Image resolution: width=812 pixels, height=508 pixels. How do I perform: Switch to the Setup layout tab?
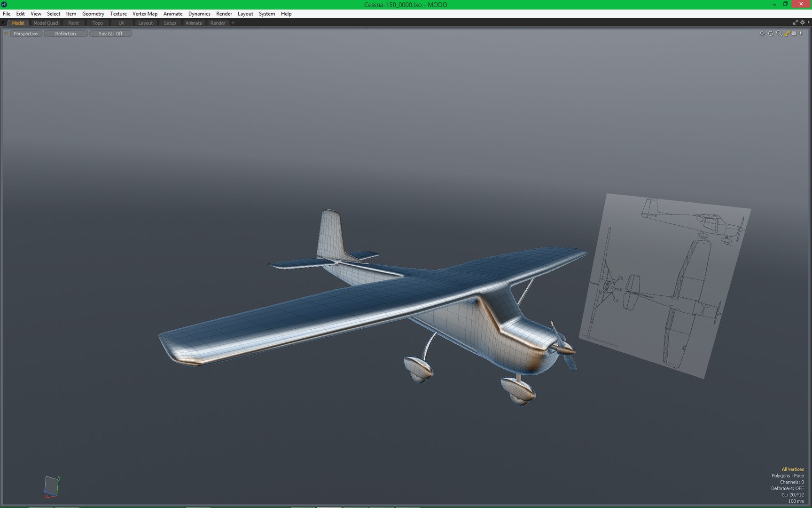170,23
